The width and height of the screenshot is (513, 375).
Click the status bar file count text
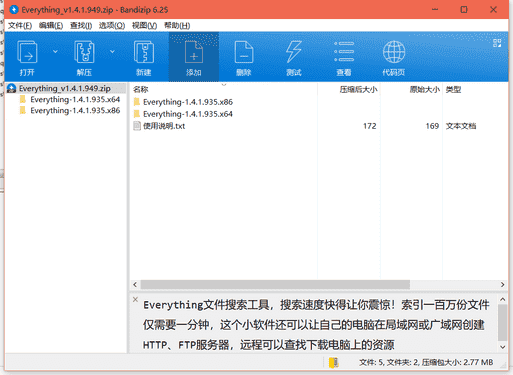click(426, 362)
